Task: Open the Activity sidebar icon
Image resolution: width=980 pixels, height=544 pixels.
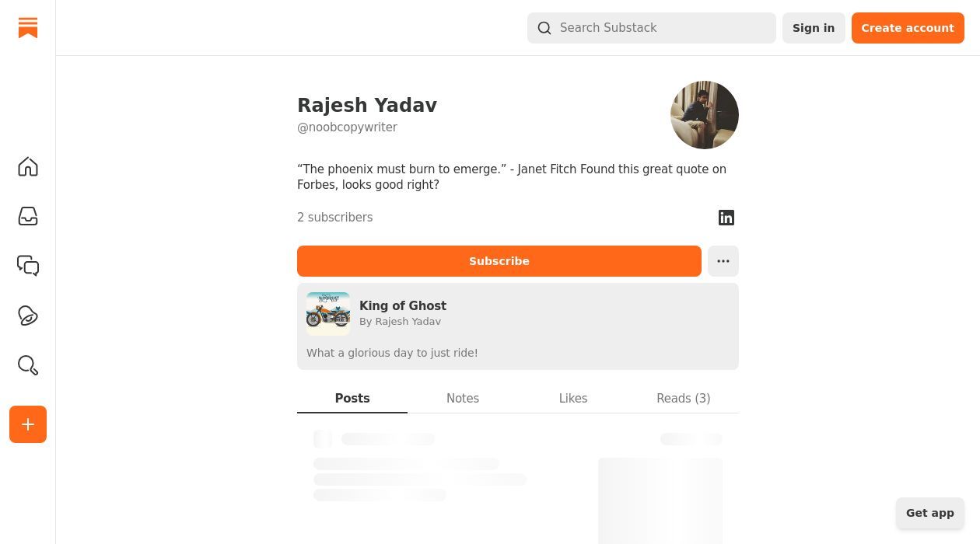Action: click(x=28, y=316)
